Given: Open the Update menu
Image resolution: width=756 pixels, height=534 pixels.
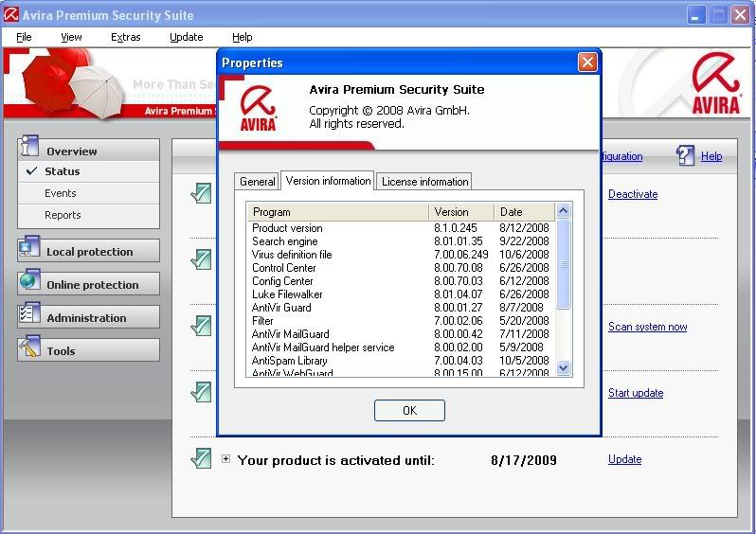Looking at the screenshot, I should click(186, 37).
